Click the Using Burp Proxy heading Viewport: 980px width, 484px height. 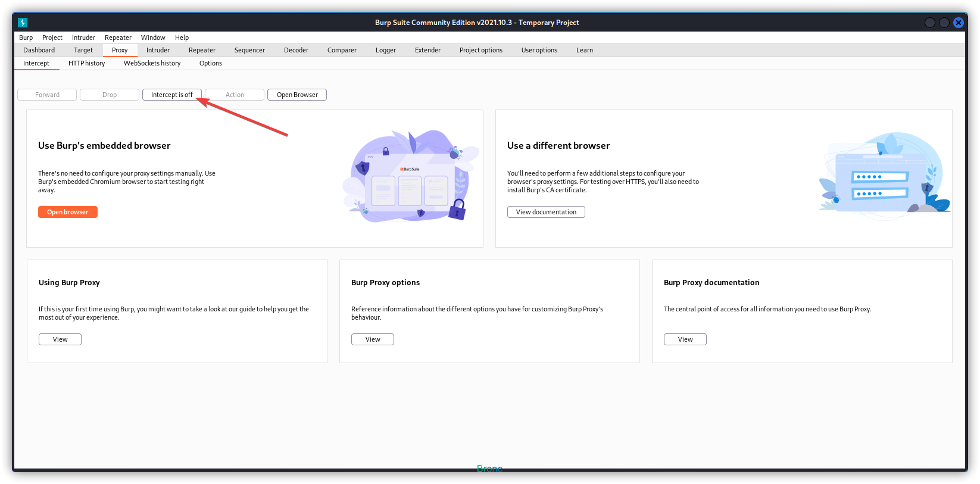[69, 283]
